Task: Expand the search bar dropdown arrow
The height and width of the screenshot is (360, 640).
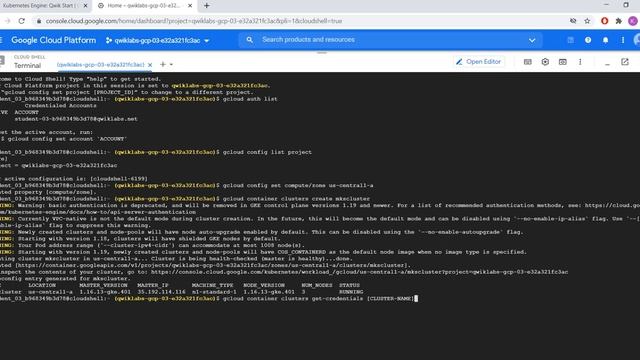Action: (x=532, y=40)
